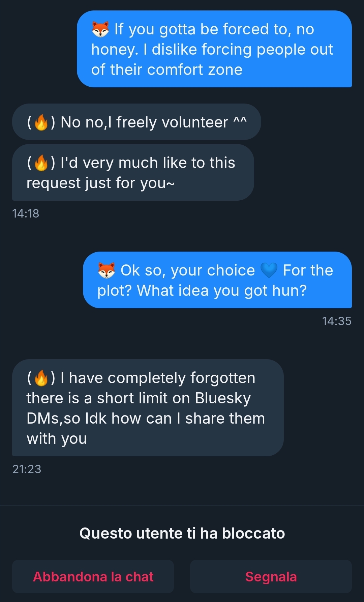This screenshot has height=602, width=364.
Task: Click the fire emoji before "No no"
Action: click(x=41, y=122)
